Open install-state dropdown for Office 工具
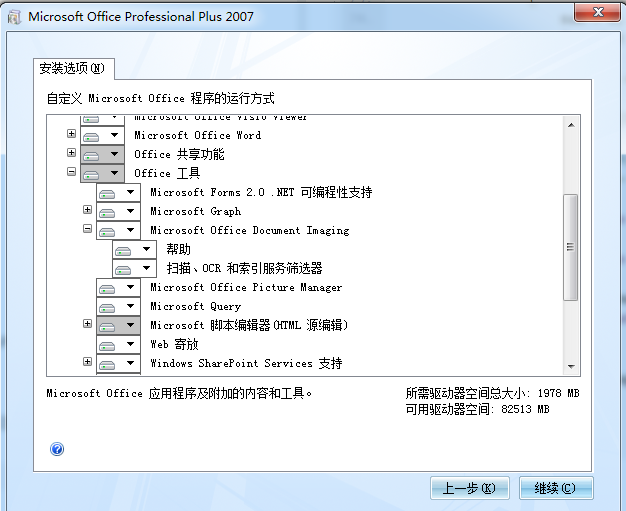 click(x=102, y=173)
